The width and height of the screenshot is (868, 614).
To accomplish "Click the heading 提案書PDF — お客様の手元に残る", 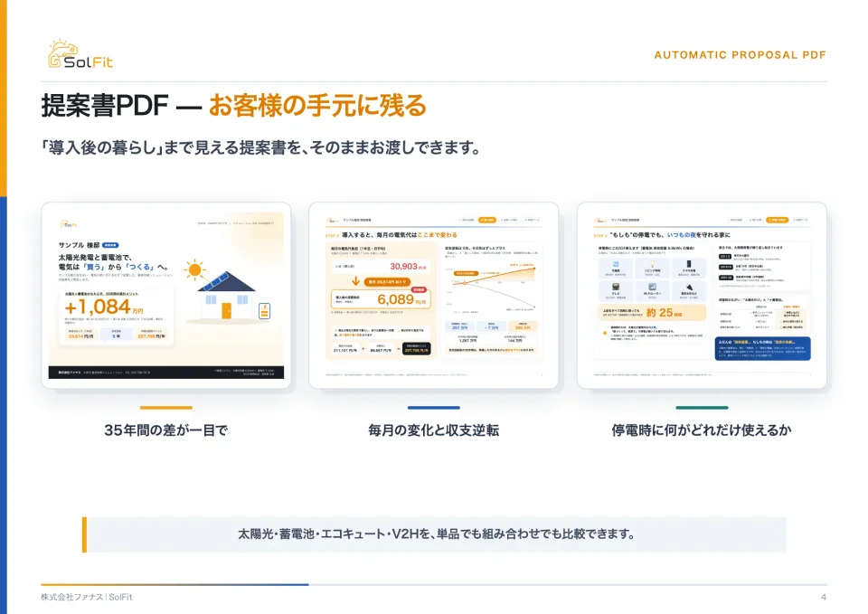I will tap(233, 105).
